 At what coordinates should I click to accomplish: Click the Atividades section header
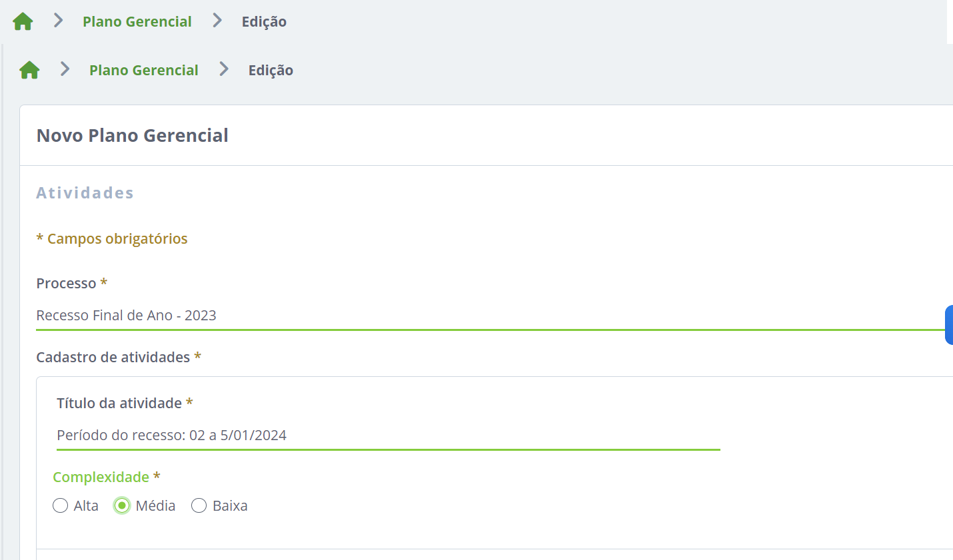[85, 193]
